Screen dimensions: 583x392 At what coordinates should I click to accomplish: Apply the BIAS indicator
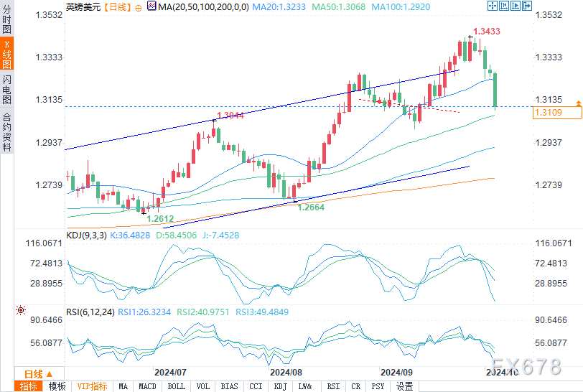229,386
